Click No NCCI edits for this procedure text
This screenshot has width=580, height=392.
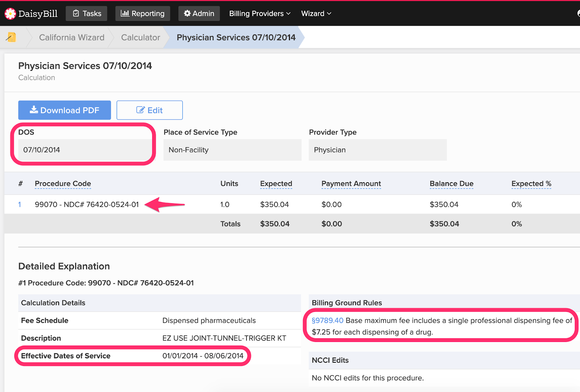coord(368,378)
